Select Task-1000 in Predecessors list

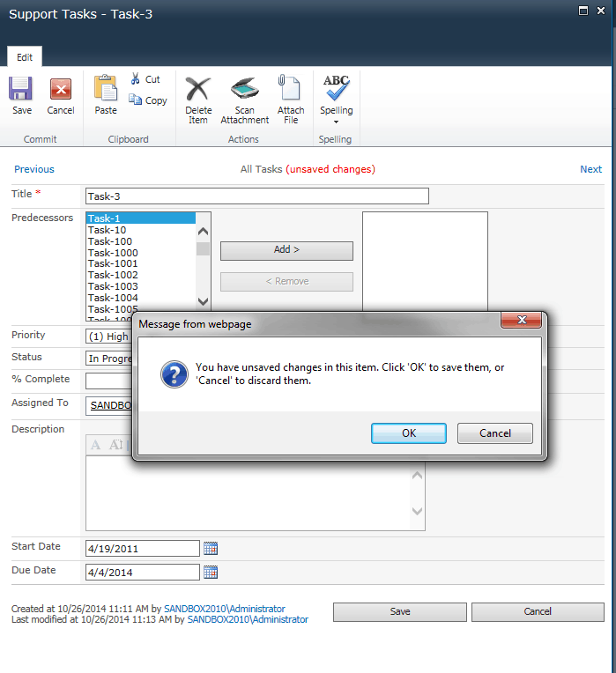pos(113,253)
